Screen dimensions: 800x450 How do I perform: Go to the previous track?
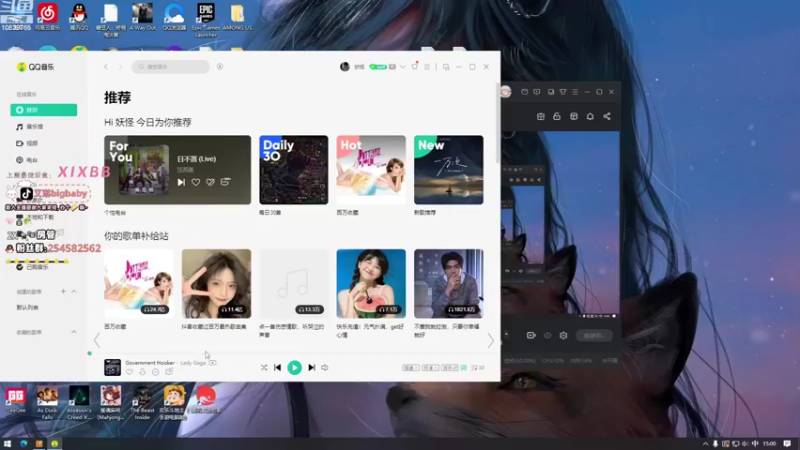(278, 367)
